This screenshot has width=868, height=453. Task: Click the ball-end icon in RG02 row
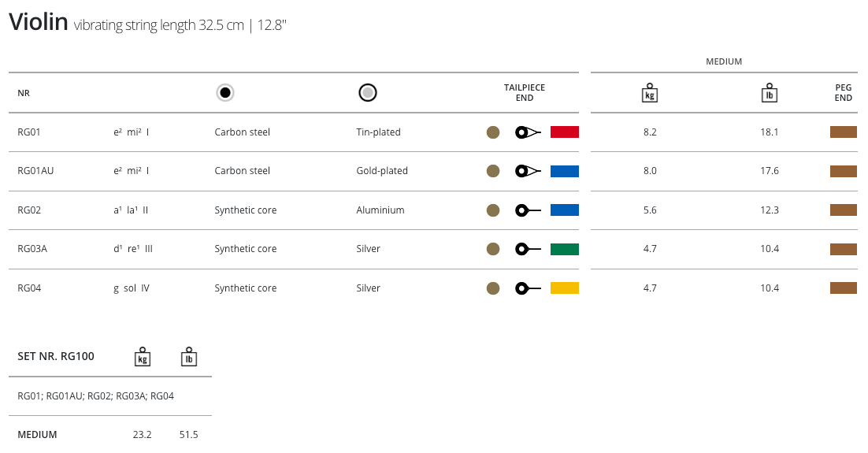pos(528,210)
